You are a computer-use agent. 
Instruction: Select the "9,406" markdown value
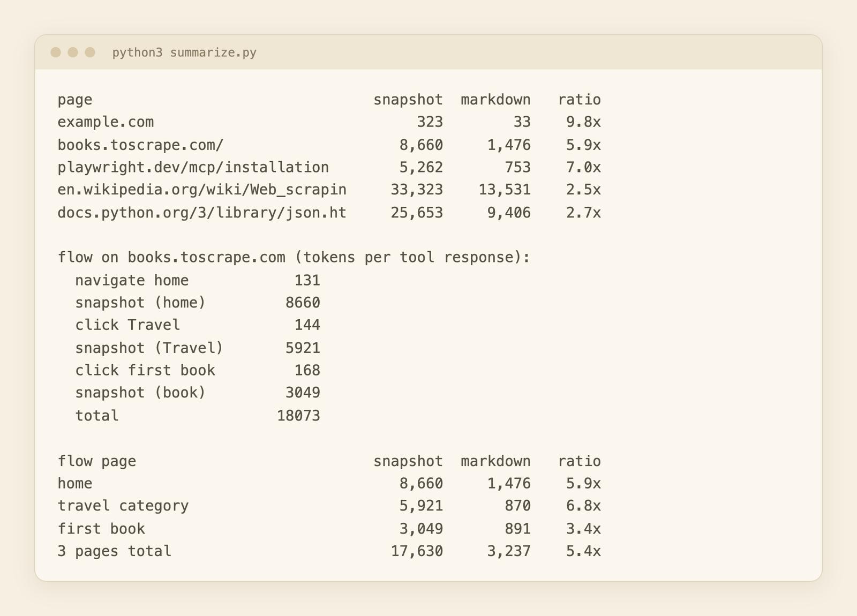tap(509, 213)
